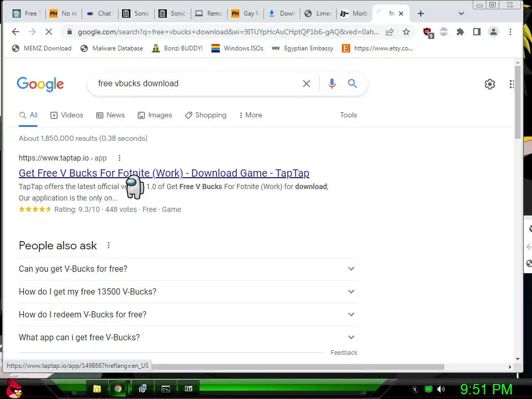
Task: Open the More search filters dropdown
Action: [x=250, y=115]
